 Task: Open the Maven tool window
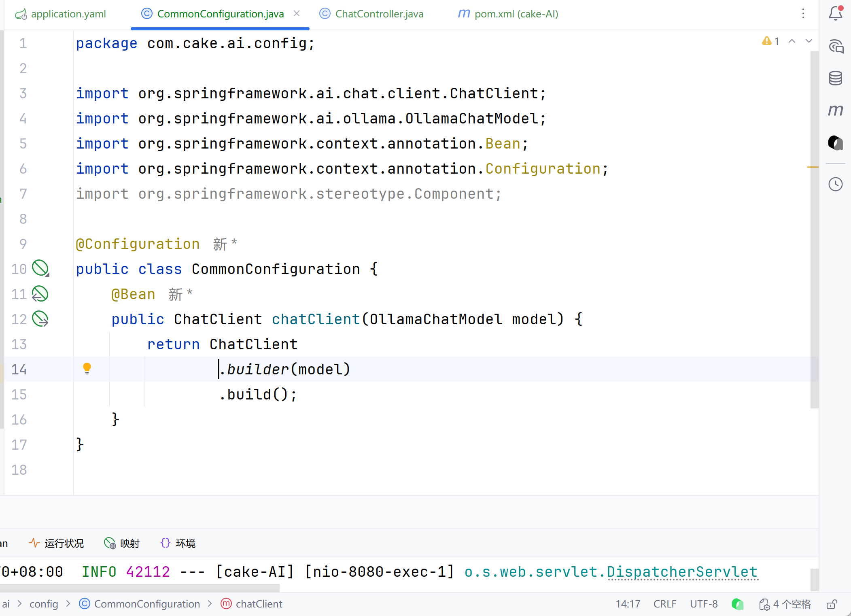click(835, 110)
